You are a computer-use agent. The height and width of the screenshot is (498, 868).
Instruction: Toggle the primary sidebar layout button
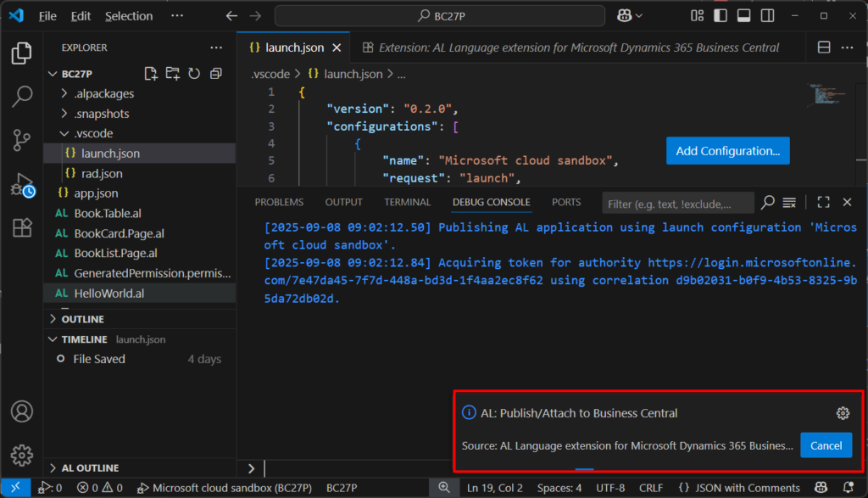point(721,16)
